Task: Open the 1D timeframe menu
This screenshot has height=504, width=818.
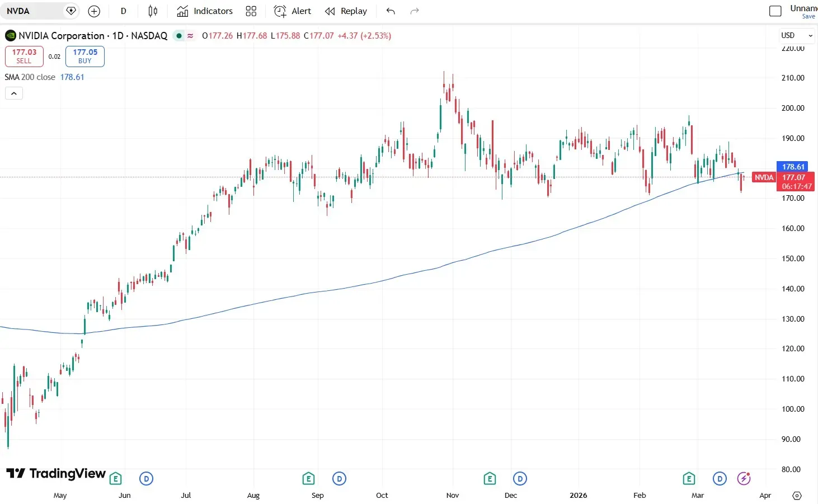Action: pyautogui.click(x=123, y=11)
